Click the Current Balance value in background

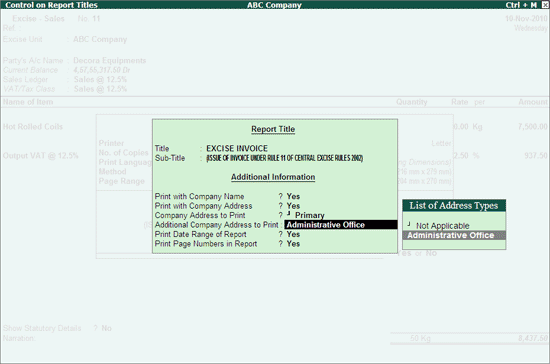[102, 70]
